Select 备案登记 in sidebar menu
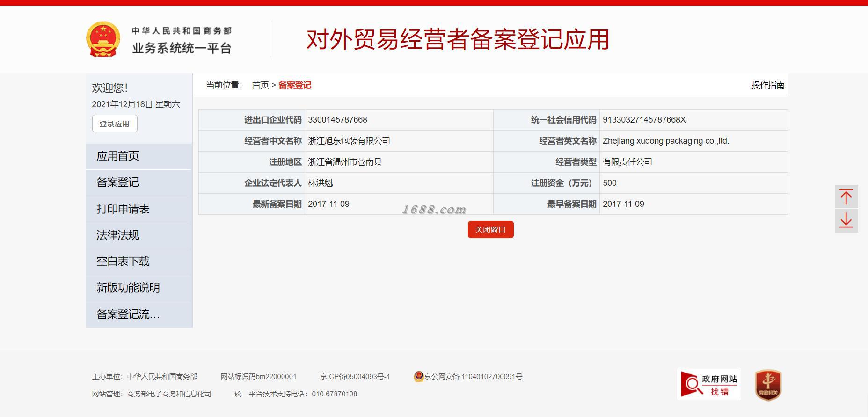This screenshot has width=868, height=417. pyautogui.click(x=139, y=183)
